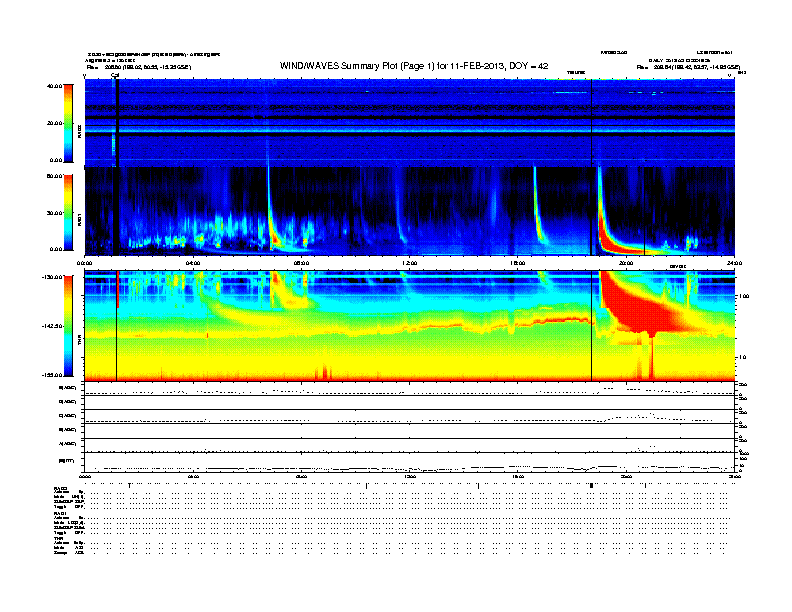The image size is (792, 612).
Task: Click the 10 frequency label beside TNR panel
Action: pos(742,357)
